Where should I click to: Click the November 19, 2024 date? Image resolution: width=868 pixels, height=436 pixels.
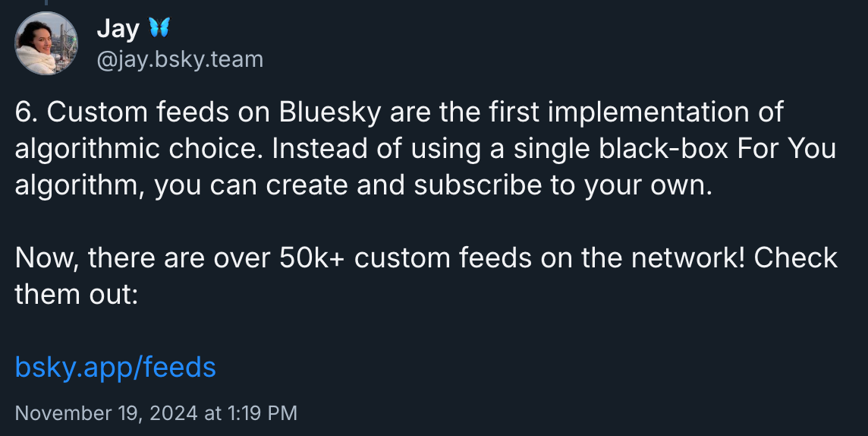coord(105,413)
